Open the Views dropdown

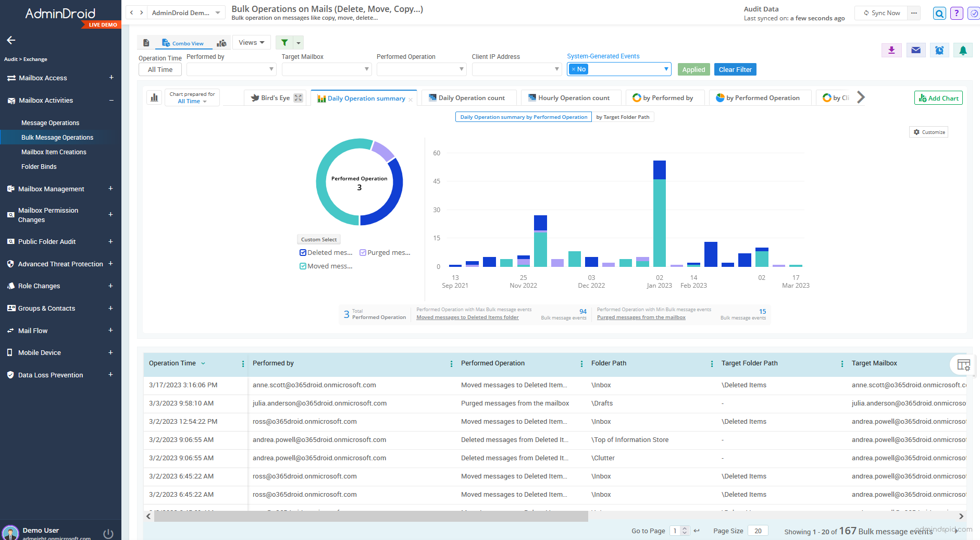tap(251, 42)
